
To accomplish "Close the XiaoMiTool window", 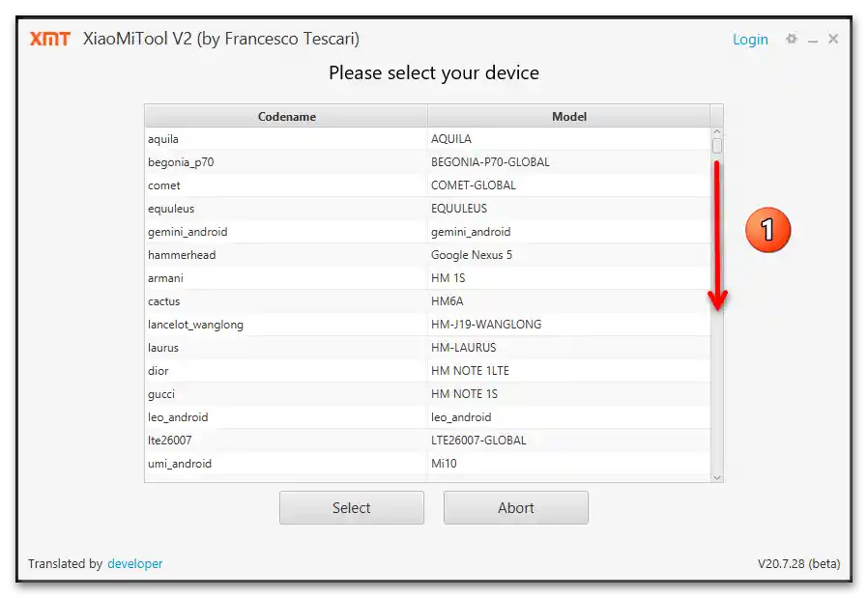I will (833, 40).
